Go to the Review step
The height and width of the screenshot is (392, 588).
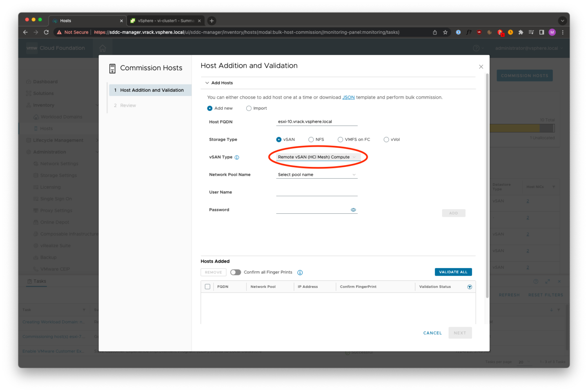127,105
